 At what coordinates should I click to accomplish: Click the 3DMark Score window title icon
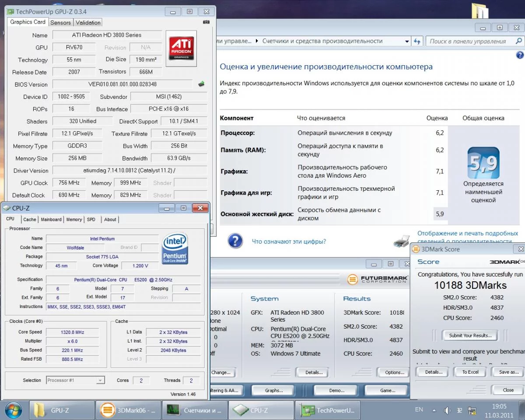tap(416, 249)
